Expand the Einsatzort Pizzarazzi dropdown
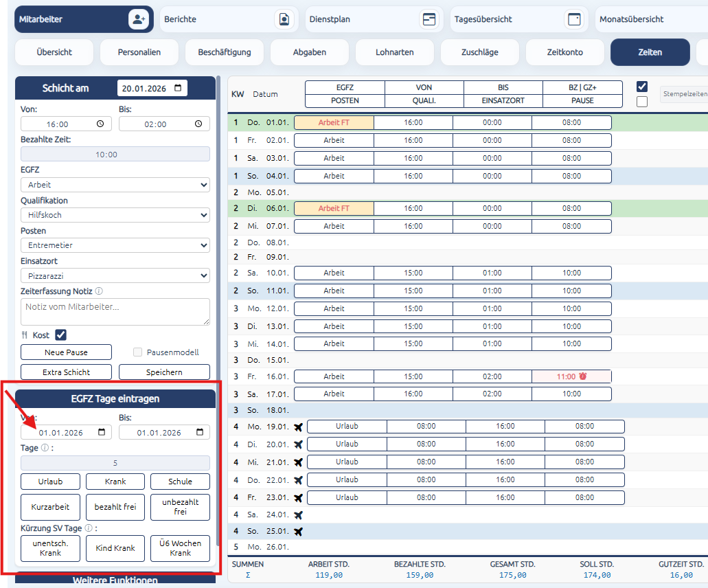 [115, 275]
